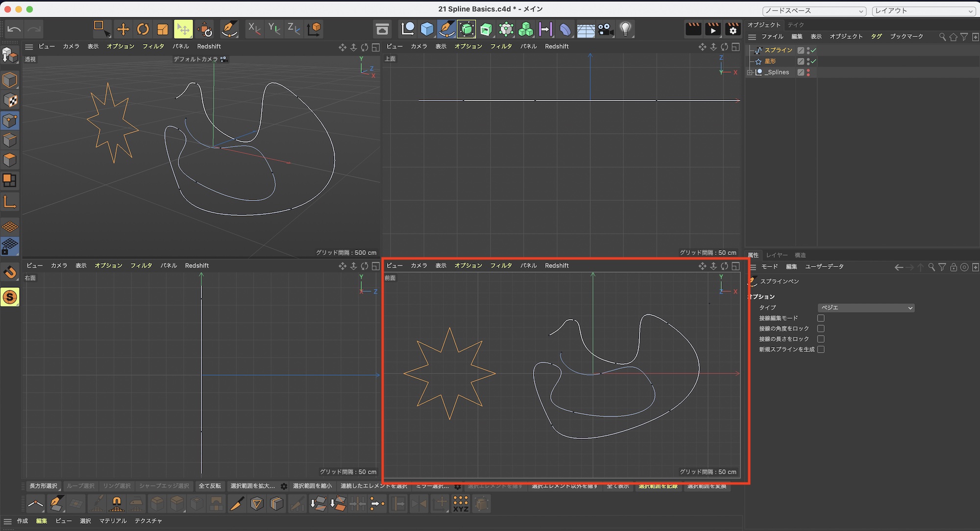The width and height of the screenshot is (980, 531).
Task: Click the 長方形選択 button
Action: (x=43, y=486)
